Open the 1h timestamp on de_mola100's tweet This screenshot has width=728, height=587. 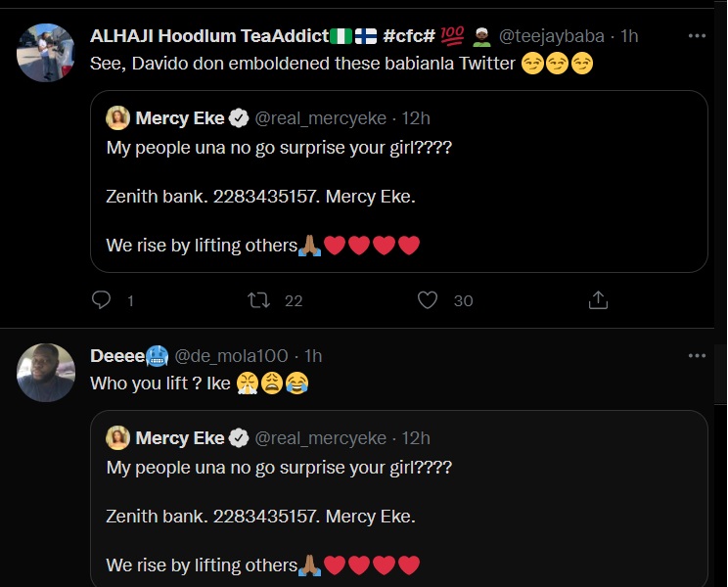click(313, 356)
